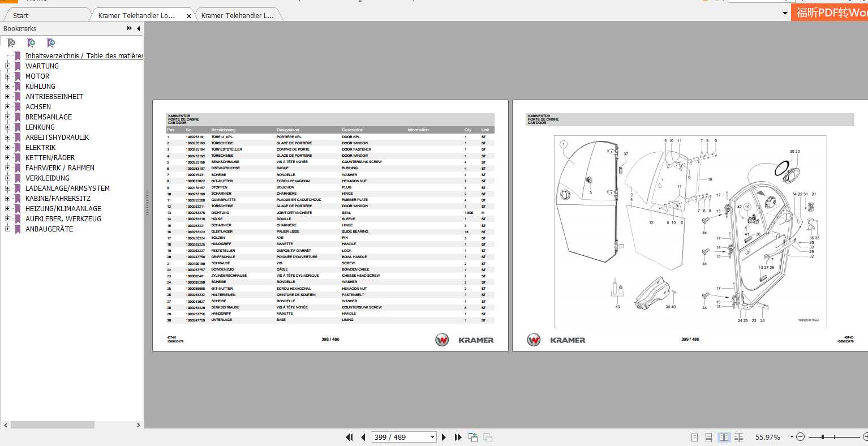Open the tab list arrow at top right
This screenshot has width=868, height=446.
click(x=785, y=13)
